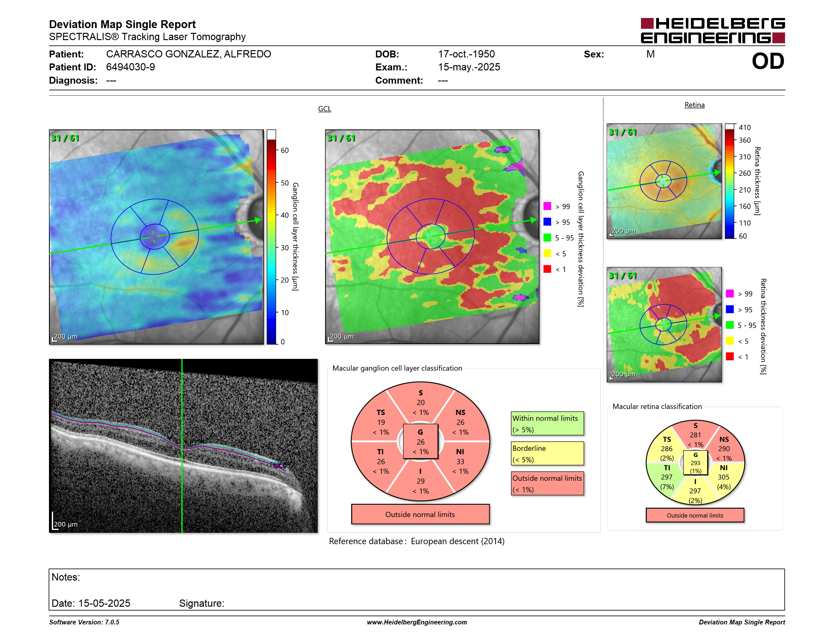This screenshot has height=644, width=834.
Task: Select the TI sector with value 26 in GCL chart
Action: click(381, 462)
